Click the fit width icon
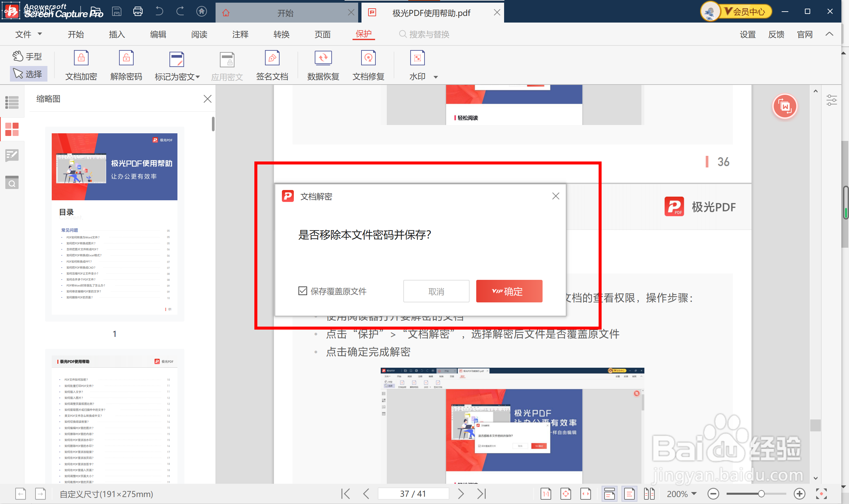849x504 pixels. (x=585, y=494)
